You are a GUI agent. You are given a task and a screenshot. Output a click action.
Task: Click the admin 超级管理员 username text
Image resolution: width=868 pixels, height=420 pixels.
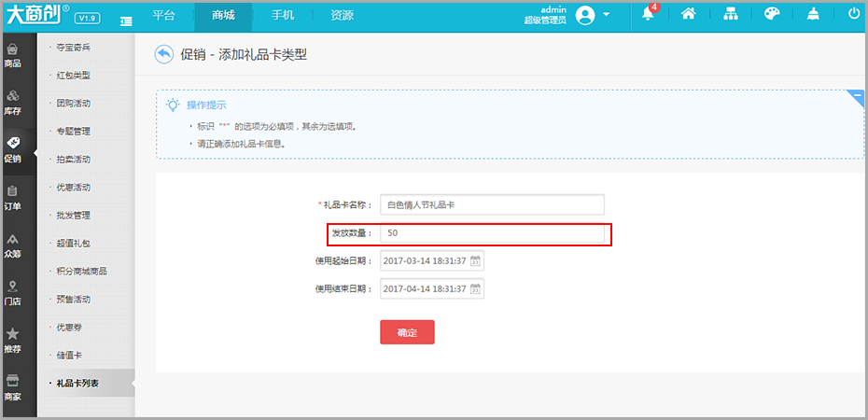coord(545,16)
